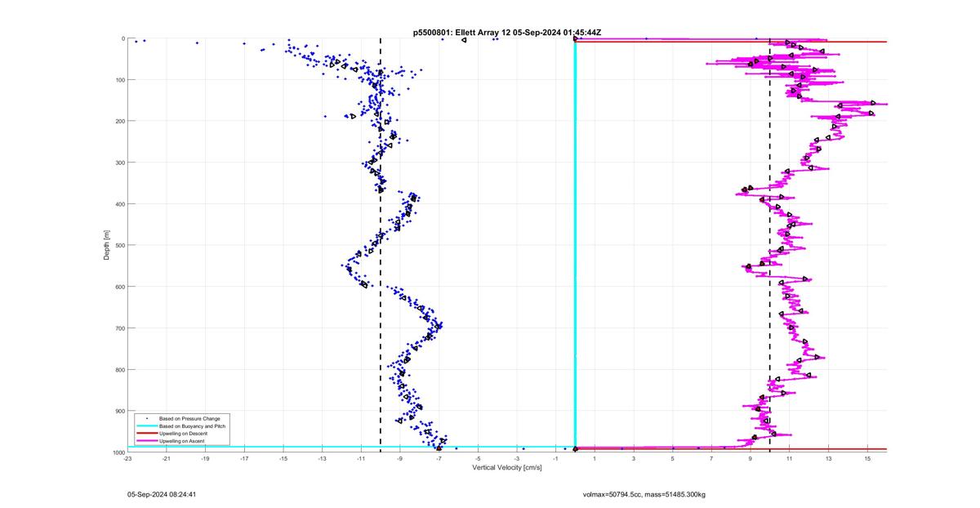
Task: Click velocity tick label '-15'
Action: [283, 459]
